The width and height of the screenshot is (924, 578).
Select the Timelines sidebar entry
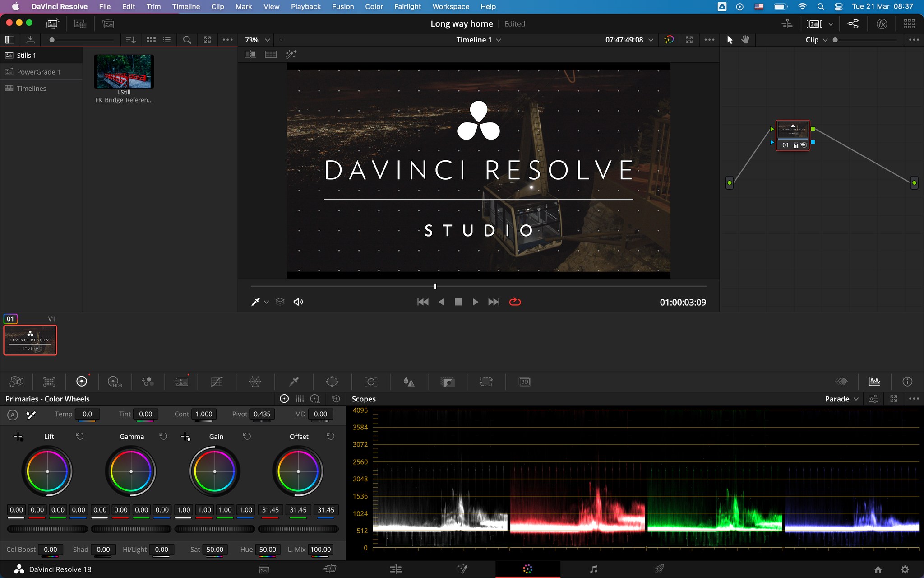click(x=32, y=88)
